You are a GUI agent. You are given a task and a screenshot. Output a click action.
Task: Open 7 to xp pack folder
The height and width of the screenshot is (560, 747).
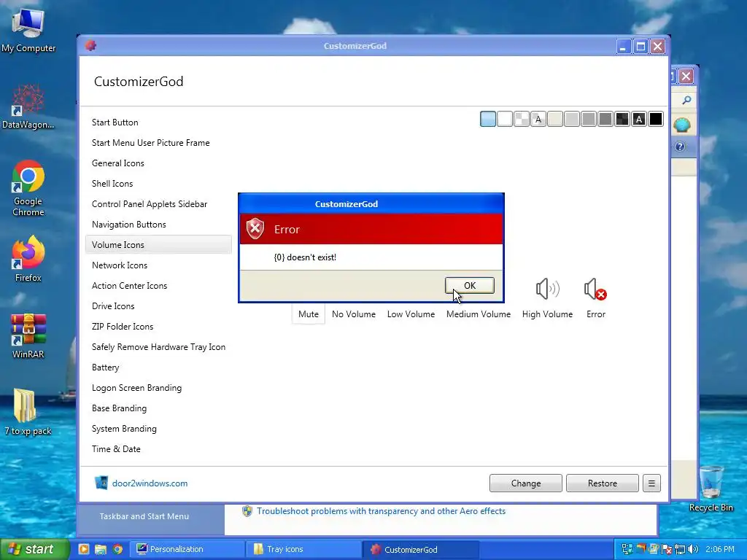tap(28, 413)
